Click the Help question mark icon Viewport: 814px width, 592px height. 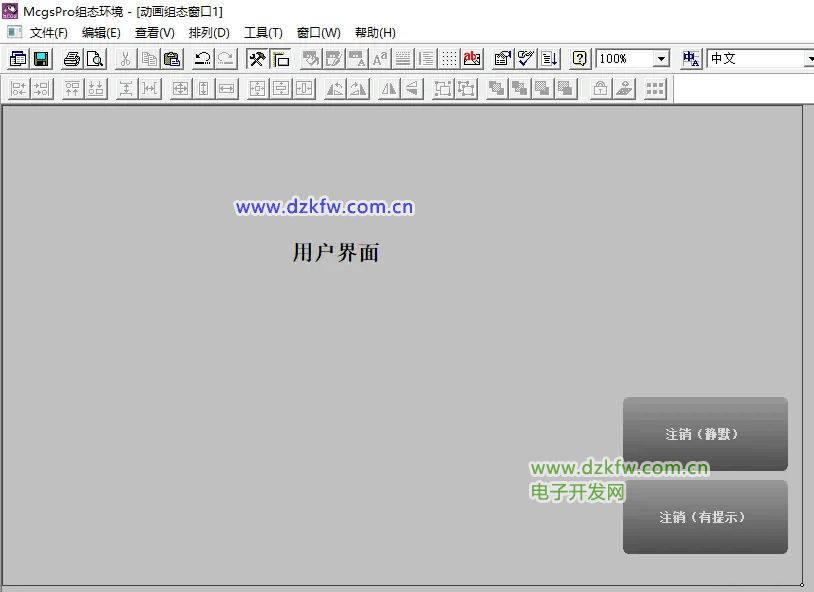point(579,59)
